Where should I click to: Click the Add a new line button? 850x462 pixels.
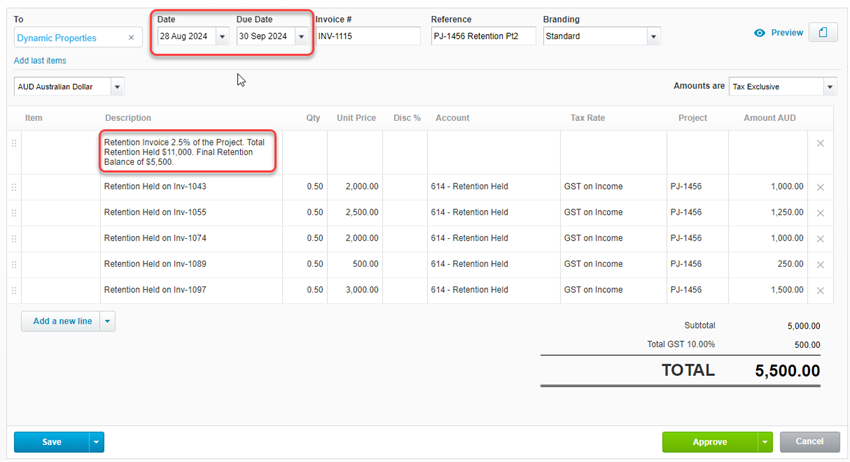coord(62,321)
